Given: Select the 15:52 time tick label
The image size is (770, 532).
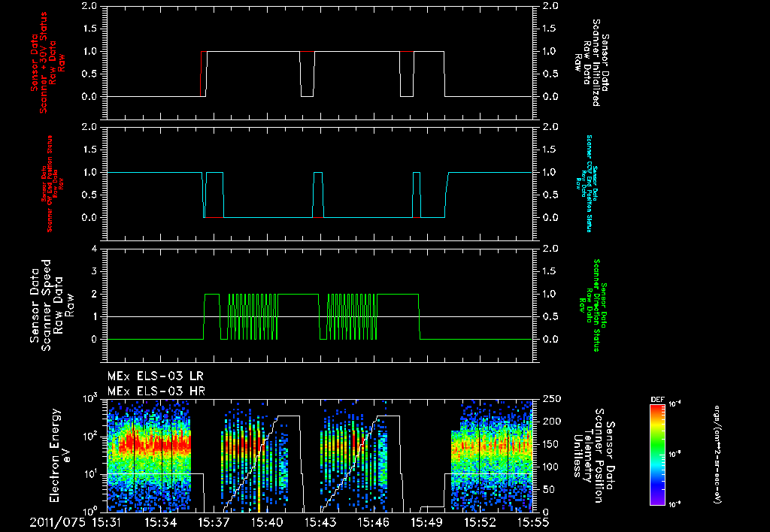Looking at the screenshot, I should [480, 523].
